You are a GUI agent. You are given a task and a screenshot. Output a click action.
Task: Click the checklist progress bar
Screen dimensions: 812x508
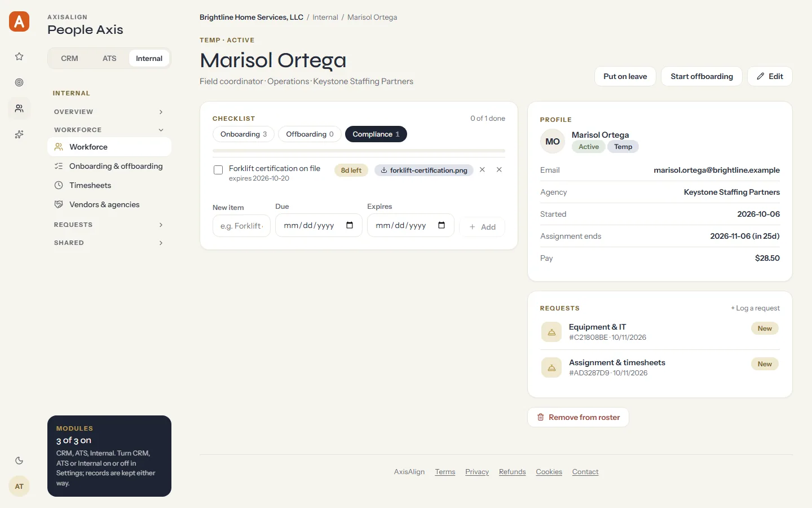(359, 151)
